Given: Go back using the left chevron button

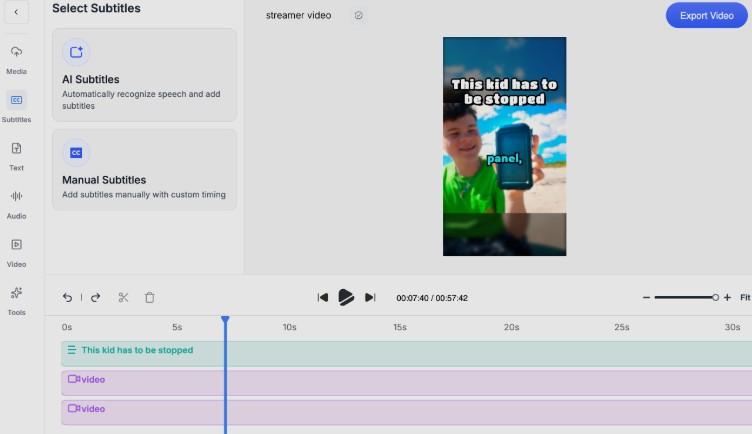Looking at the screenshot, I should click(x=16, y=12).
